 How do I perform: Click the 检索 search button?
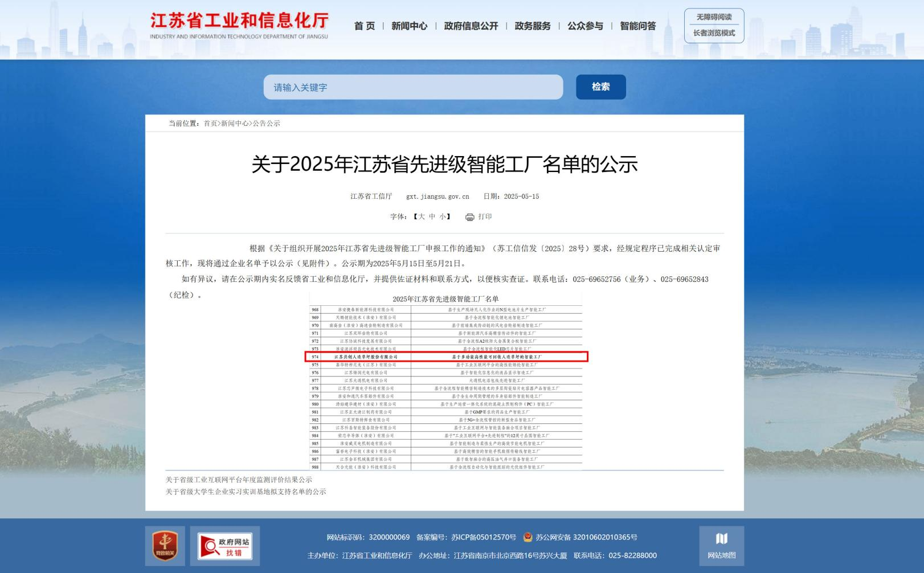[600, 87]
